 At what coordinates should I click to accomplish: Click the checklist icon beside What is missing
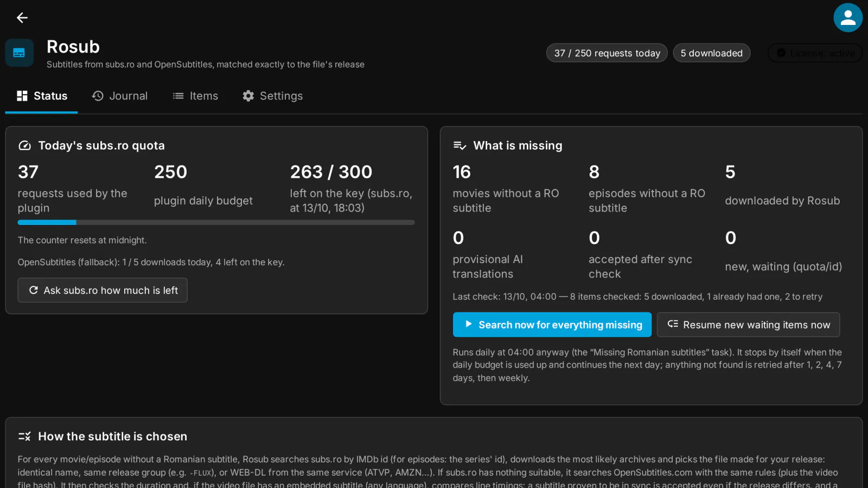pos(459,145)
